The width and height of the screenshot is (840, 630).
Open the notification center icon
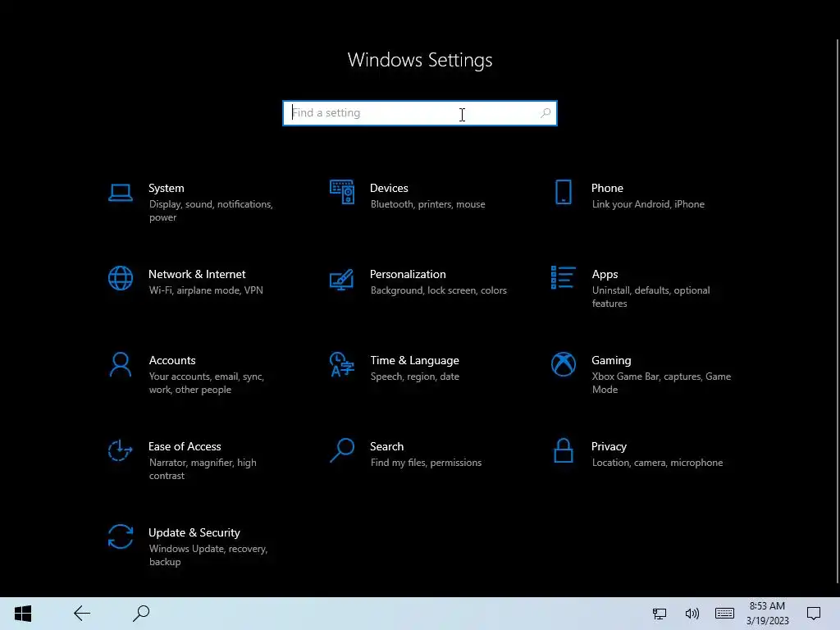tap(814, 614)
